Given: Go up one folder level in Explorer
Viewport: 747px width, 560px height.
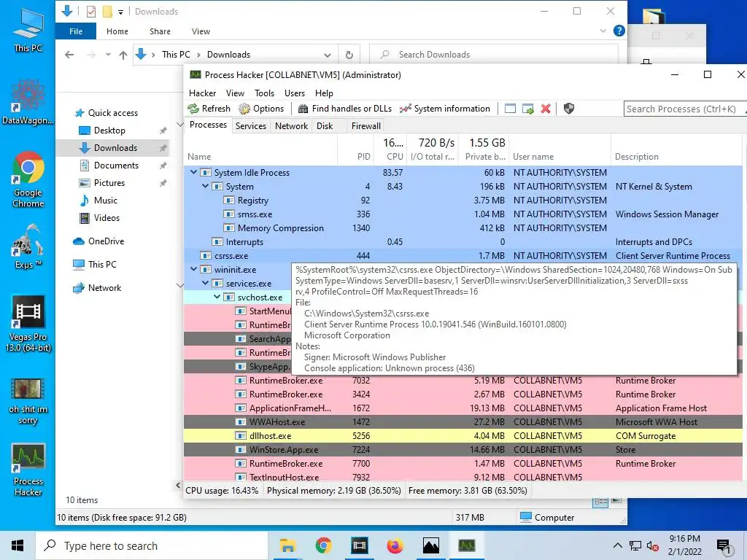Looking at the screenshot, I should 123,55.
